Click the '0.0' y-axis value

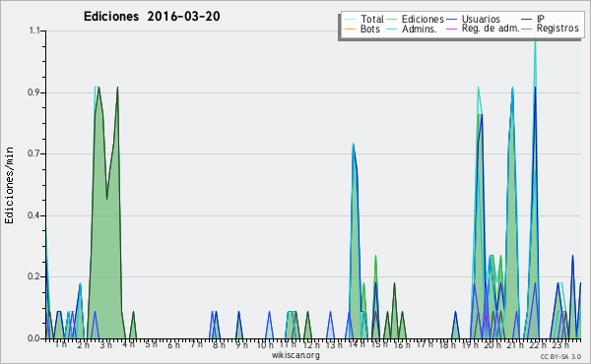(33, 338)
